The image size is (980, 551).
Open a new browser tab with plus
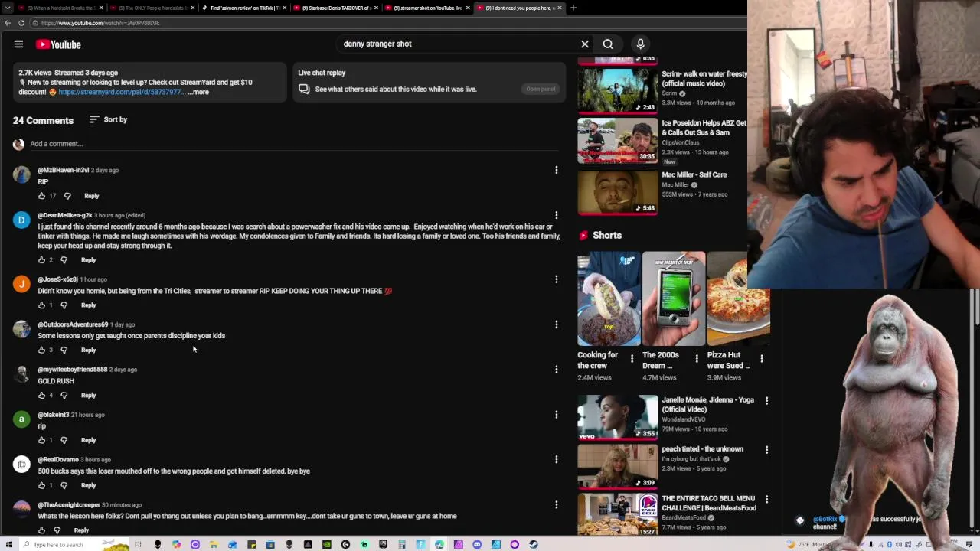coord(573,8)
